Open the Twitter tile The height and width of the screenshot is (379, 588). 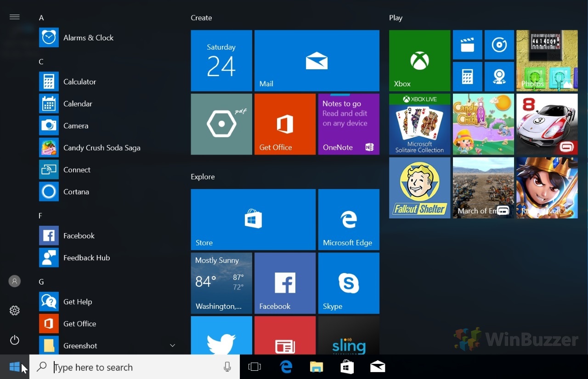(221, 335)
